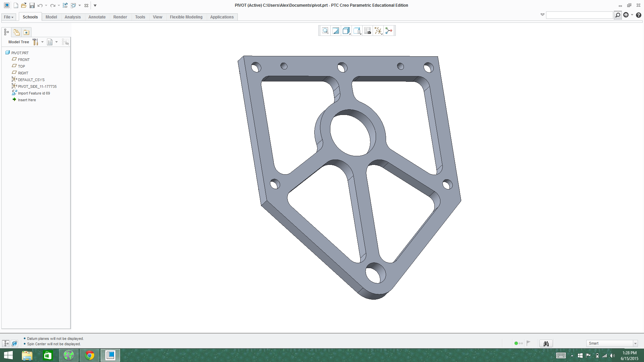Screen dimensions: 644x362
Task: Click the Refit zoom icon
Action: [325, 31]
